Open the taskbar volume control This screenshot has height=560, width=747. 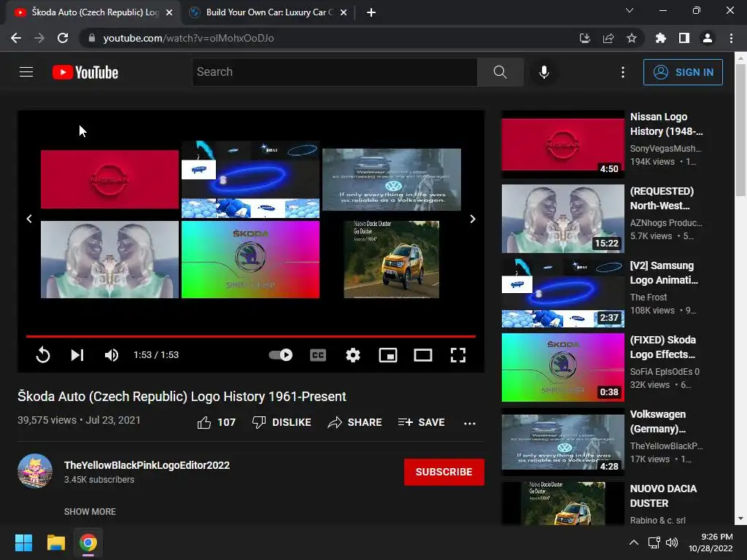[x=672, y=542]
